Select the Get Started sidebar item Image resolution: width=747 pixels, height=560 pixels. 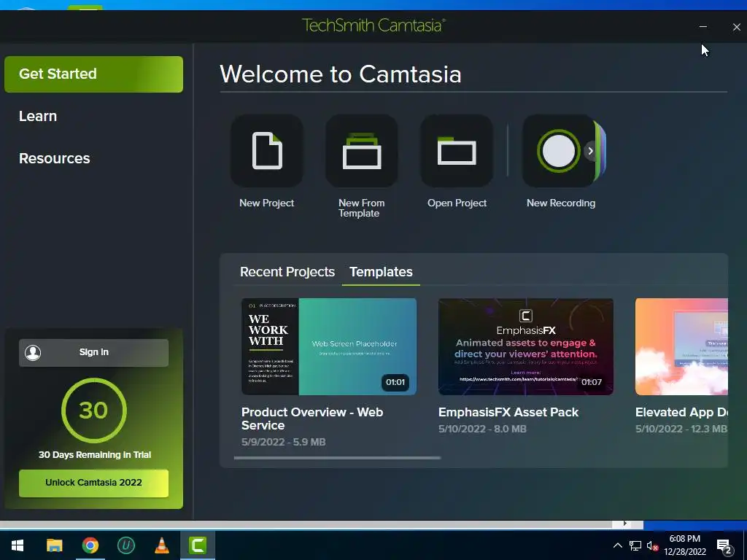93,74
